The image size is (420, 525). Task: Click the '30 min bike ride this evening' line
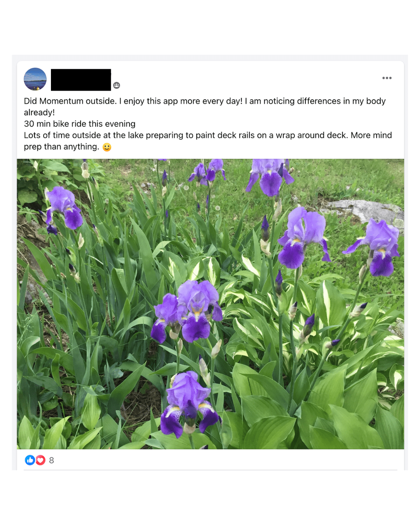(x=80, y=124)
